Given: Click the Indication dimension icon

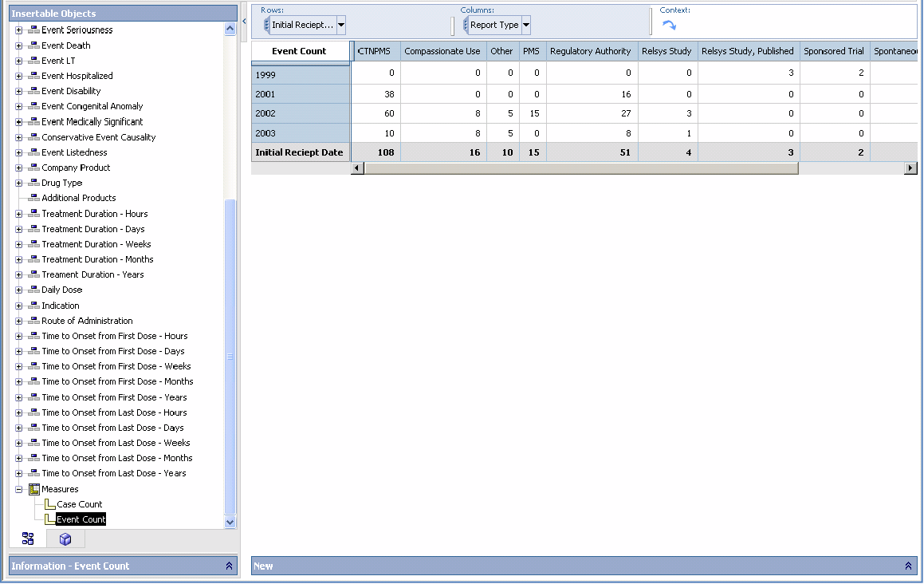Looking at the screenshot, I should click(34, 306).
